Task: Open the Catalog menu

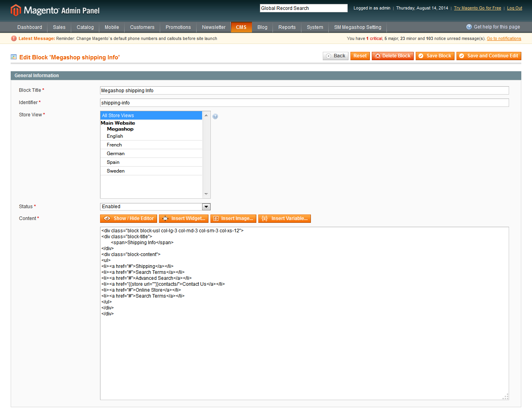Action: tap(85, 27)
